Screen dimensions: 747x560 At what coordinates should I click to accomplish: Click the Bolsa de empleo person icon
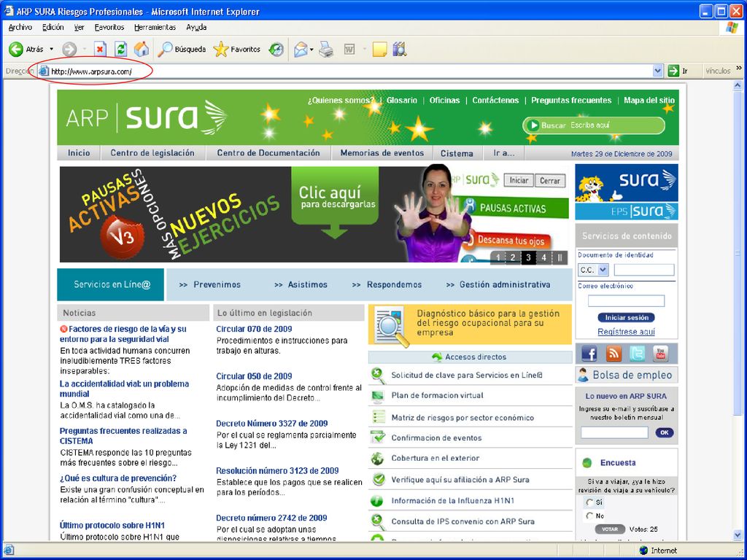tap(583, 375)
